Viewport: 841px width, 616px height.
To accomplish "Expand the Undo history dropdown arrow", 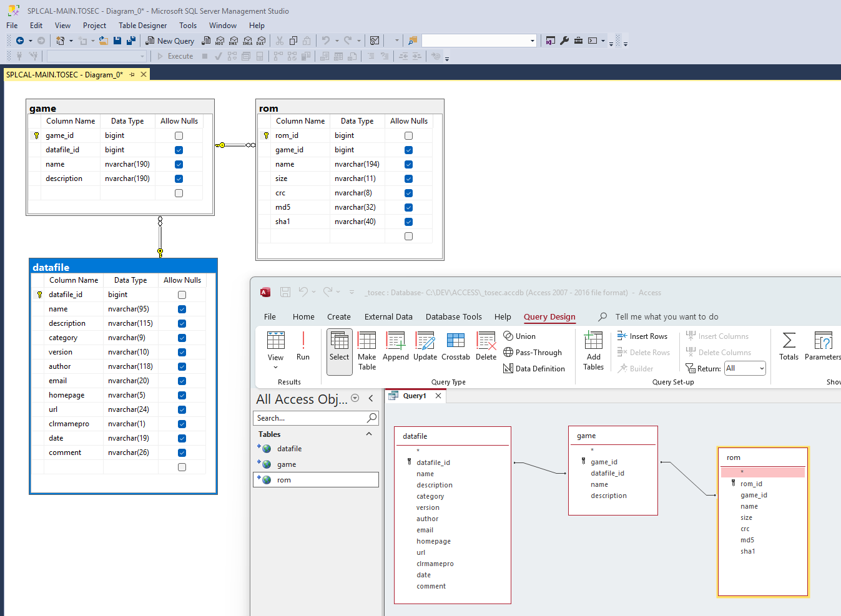I will point(337,41).
